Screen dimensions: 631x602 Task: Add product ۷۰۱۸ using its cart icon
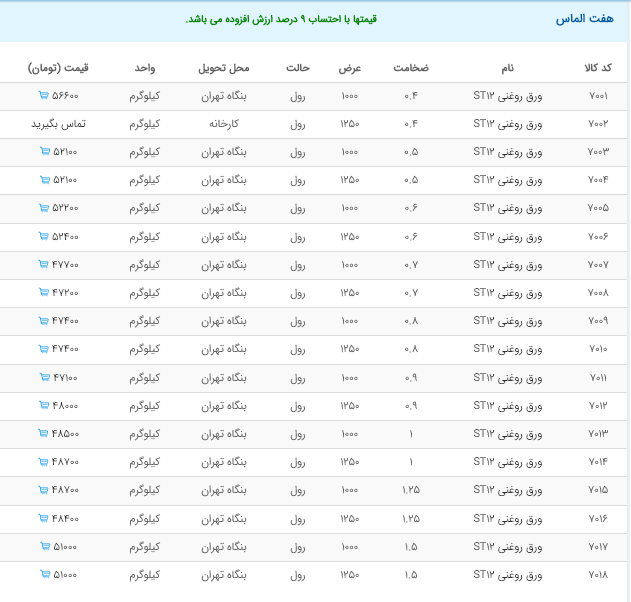[44, 575]
